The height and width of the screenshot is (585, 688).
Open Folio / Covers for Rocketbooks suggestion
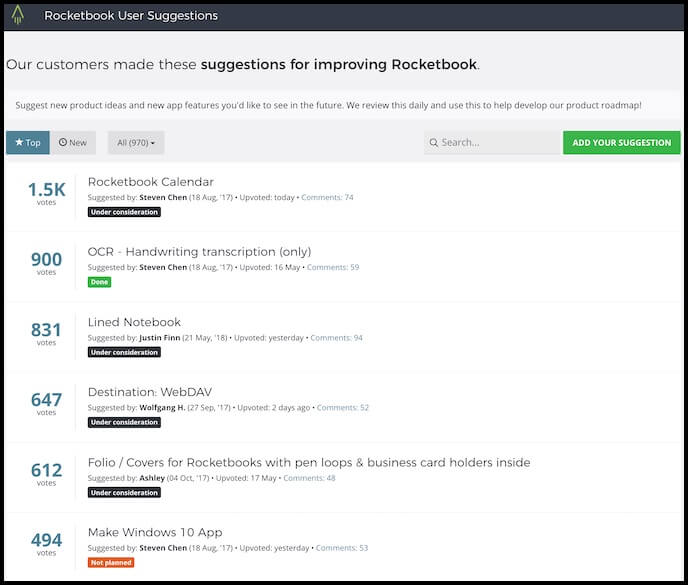308,462
